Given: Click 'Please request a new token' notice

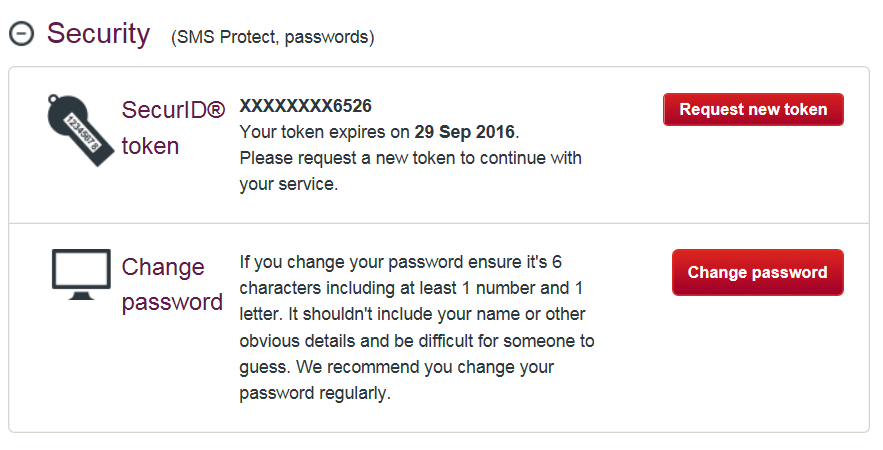Looking at the screenshot, I should (411, 171).
